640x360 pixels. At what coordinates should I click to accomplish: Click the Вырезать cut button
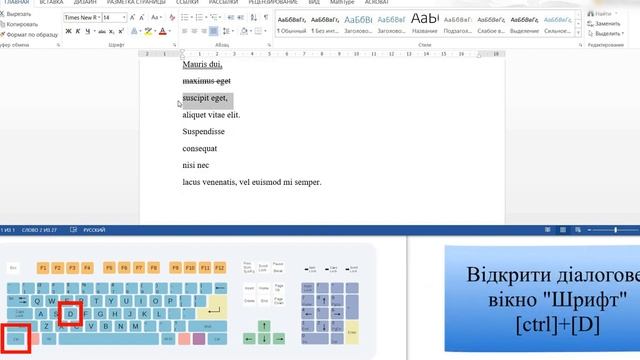(x=16, y=14)
